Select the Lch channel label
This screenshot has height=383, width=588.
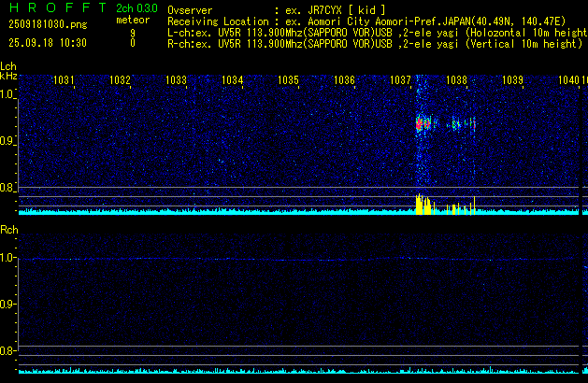coord(8,66)
